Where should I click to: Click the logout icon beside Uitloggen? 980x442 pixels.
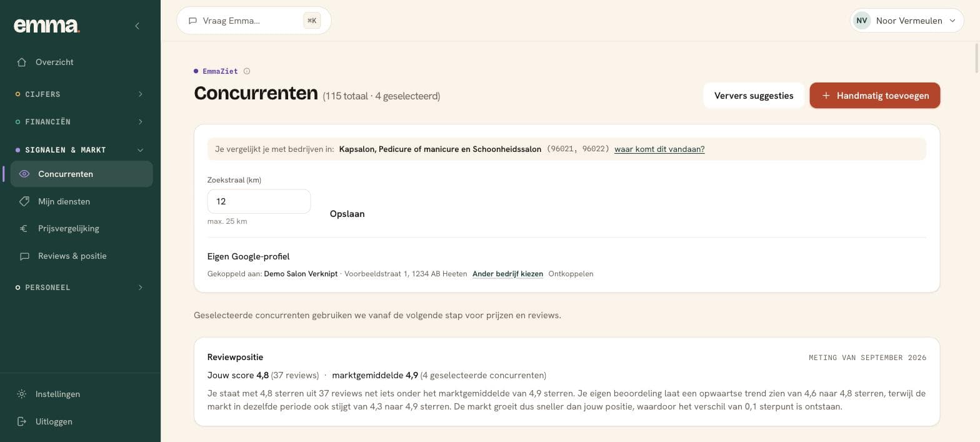pos(22,421)
